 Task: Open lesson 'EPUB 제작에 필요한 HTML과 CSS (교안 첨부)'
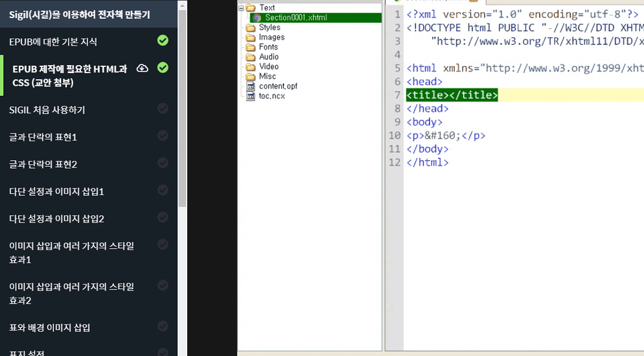click(x=70, y=76)
